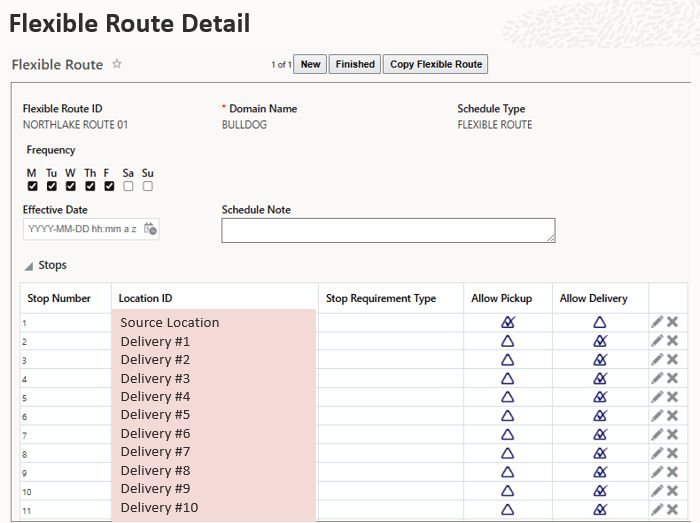Edit the Delivery #9 stop
700x523 pixels.
tap(657, 491)
